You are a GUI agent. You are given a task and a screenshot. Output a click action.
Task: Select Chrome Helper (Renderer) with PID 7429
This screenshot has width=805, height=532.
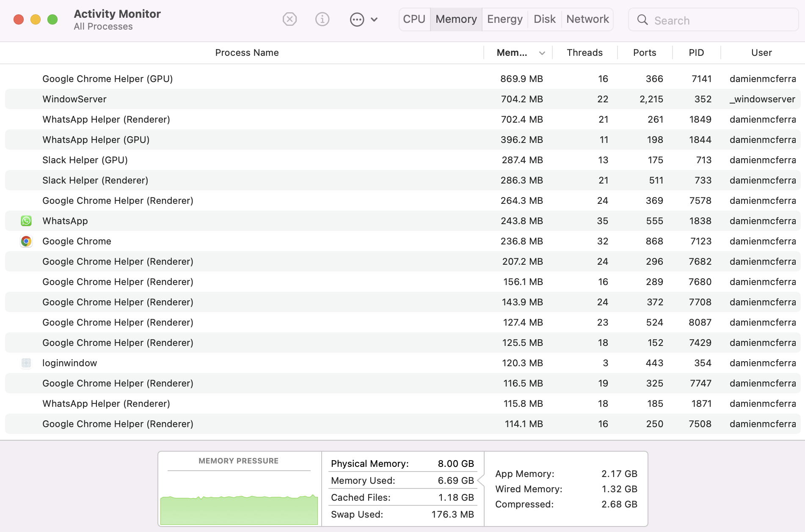tap(402, 343)
